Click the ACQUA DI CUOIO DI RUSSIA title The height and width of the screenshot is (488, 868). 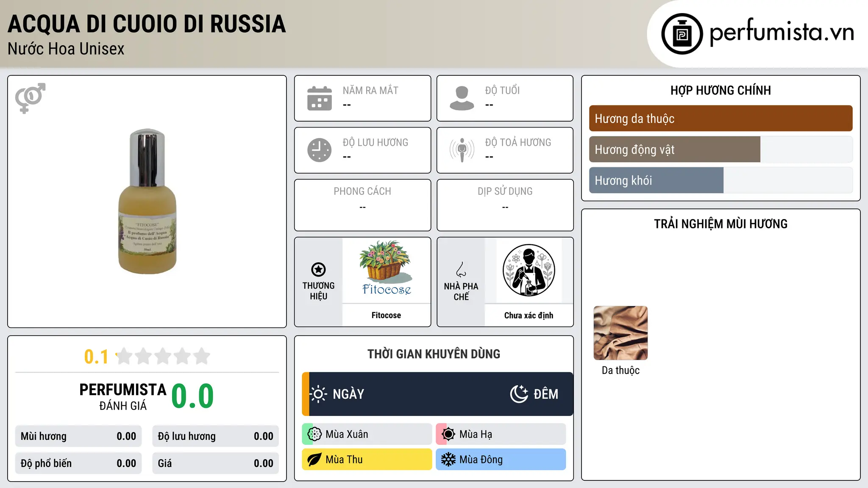click(x=147, y=24)
